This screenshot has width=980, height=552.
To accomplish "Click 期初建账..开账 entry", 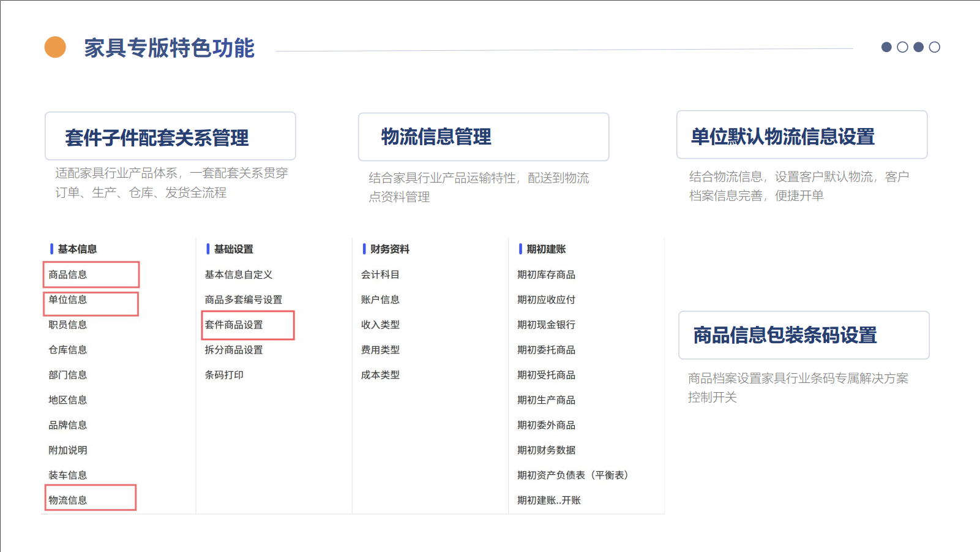I will coord(548,500).
